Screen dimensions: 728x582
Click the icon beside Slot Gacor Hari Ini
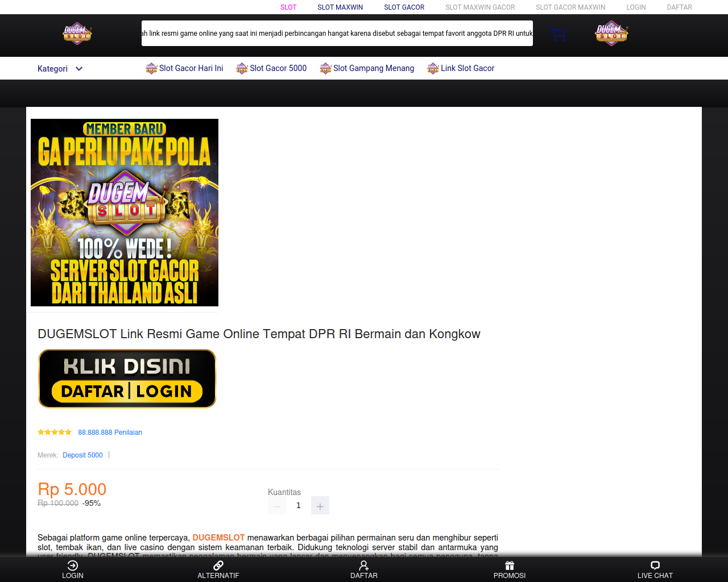tap(151, 68)
